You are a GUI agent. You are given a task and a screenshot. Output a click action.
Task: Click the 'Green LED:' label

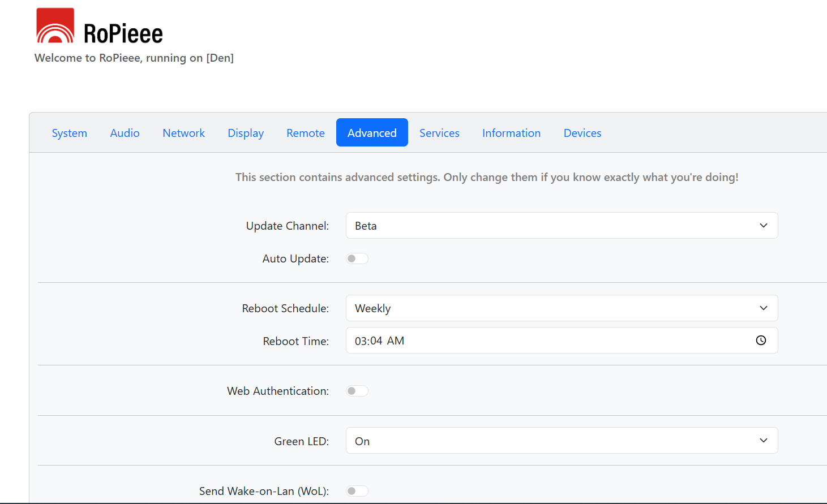click(x=302, y=441)
